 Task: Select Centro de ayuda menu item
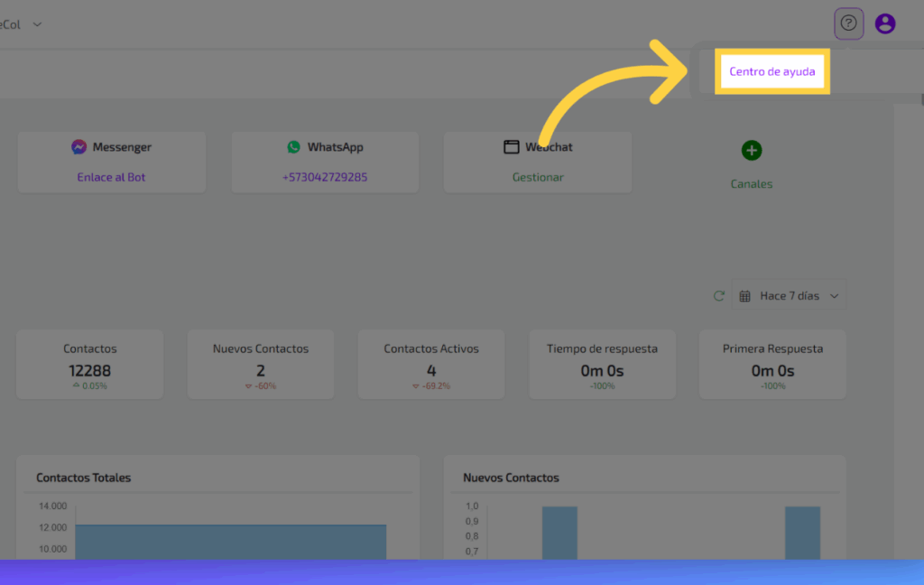tap(772, 71)
